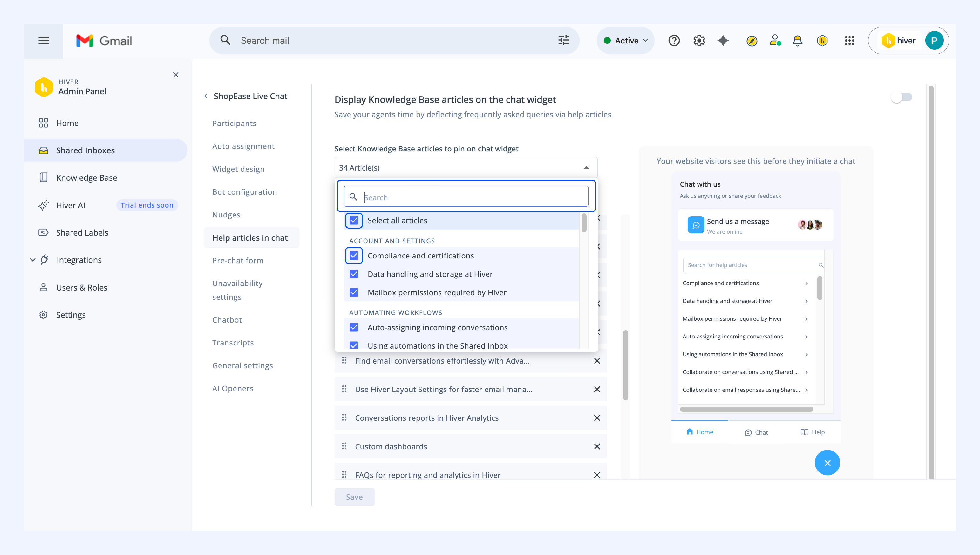This screenshot has height=555, width=980.
Task: Click the Search mail field
Action: (x=394, y=40)
